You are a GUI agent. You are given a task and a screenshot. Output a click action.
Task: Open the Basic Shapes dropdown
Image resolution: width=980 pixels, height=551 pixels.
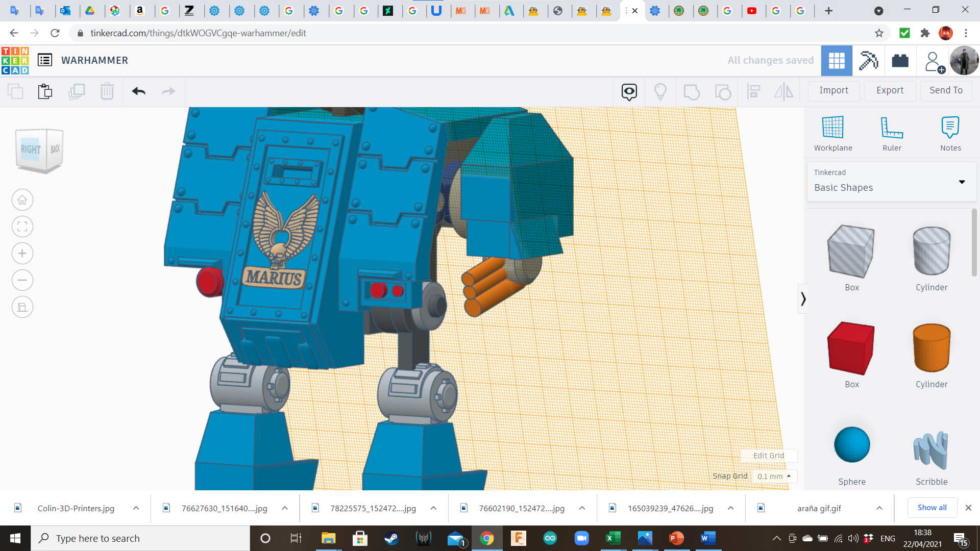891,182
